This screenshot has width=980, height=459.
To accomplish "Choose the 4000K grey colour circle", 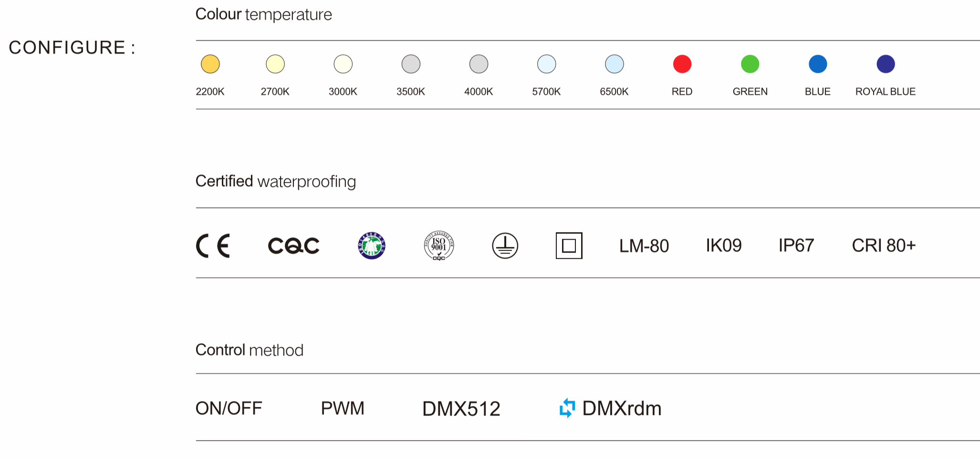I will [479, 64].
